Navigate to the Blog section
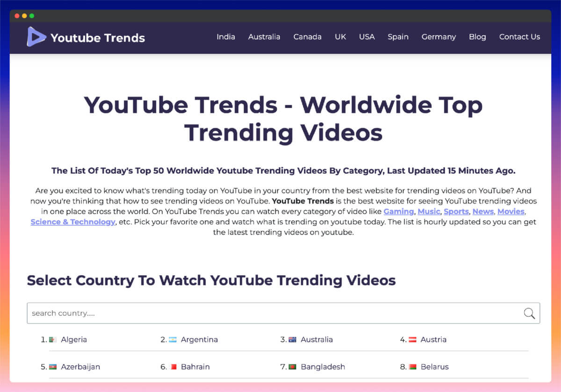The width and height of the screenshot is (561, 392). pos(477,36)
